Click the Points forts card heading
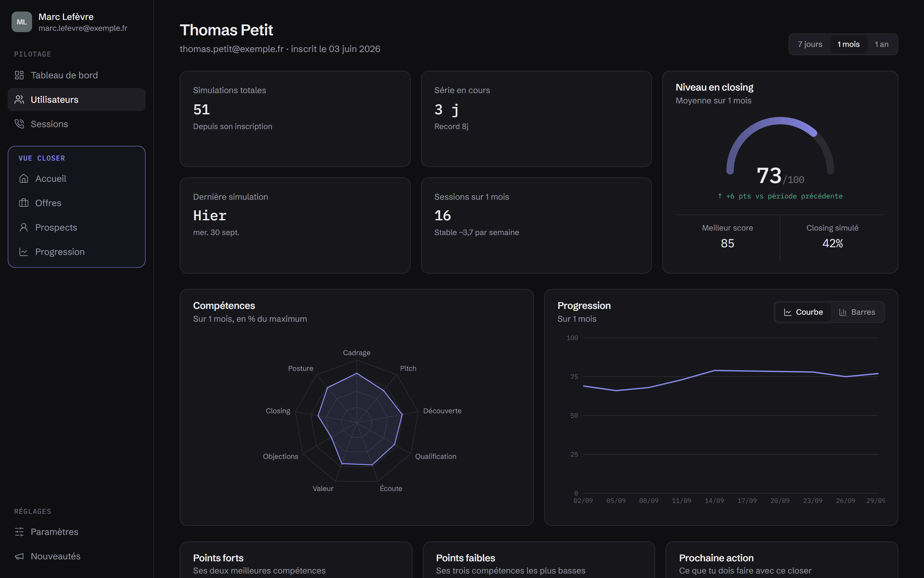 click(218, 558)
